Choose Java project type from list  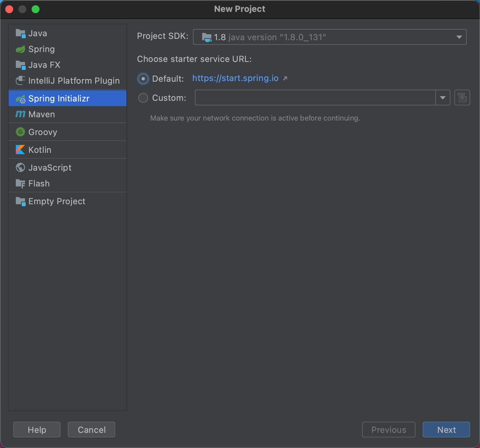(x=38, y=33)
